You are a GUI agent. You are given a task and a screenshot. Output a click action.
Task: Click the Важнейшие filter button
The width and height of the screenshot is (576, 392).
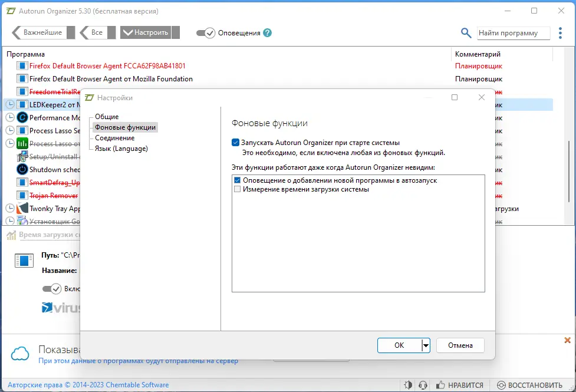[x=39, y=32]
